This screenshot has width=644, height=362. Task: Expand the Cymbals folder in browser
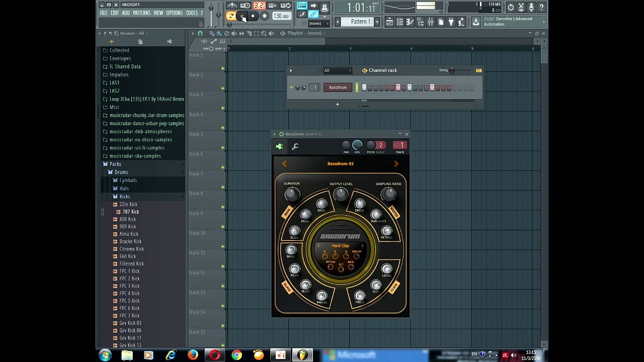pyautogui.click(x=128, y=180)
